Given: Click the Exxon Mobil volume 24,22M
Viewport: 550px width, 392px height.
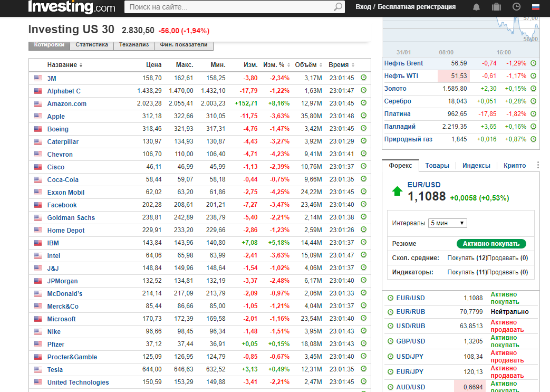Looking at the screenshot, I should pos(311,192).
